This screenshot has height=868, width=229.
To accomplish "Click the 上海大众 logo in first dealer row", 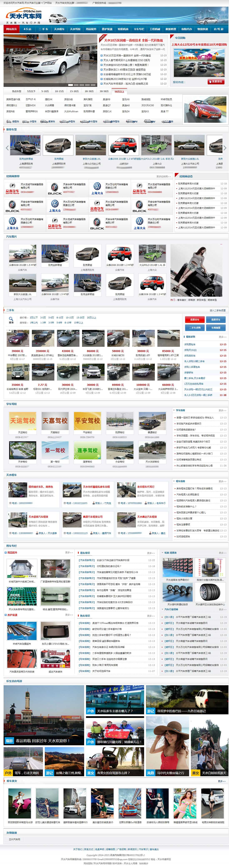I will pos(97,189).
